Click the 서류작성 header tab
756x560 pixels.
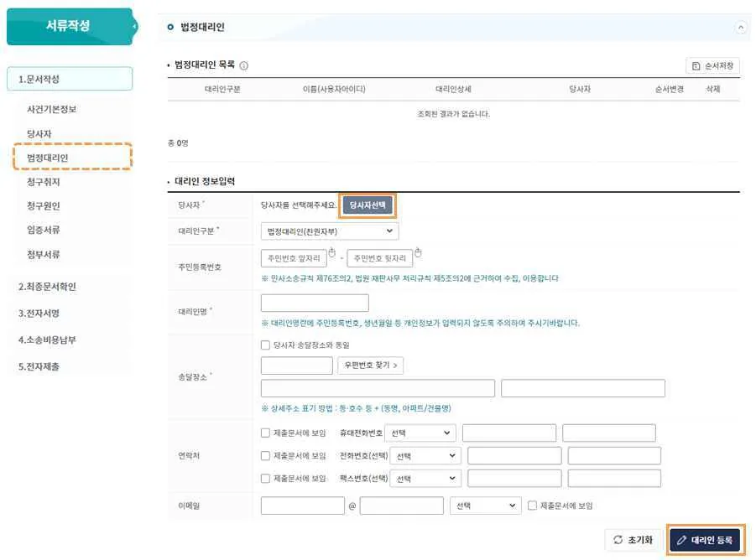pyautogui.click(x=70, y=26)
